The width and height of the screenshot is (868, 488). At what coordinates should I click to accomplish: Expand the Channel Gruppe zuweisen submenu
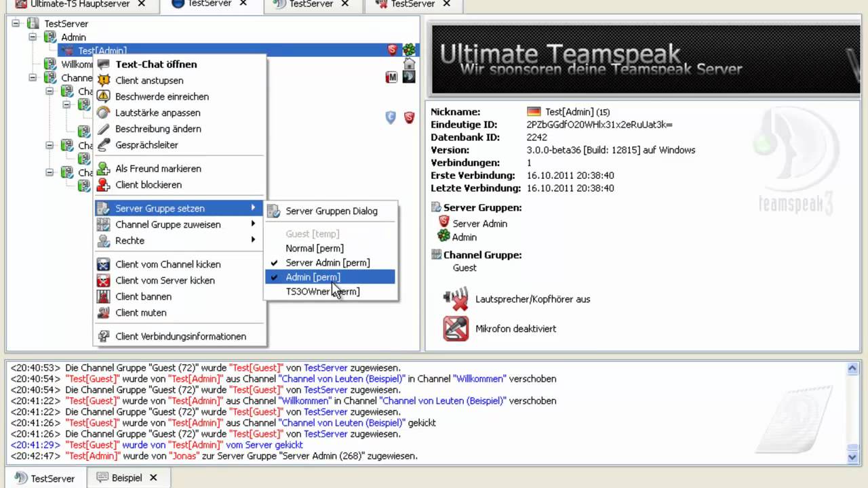pos(179,224)
